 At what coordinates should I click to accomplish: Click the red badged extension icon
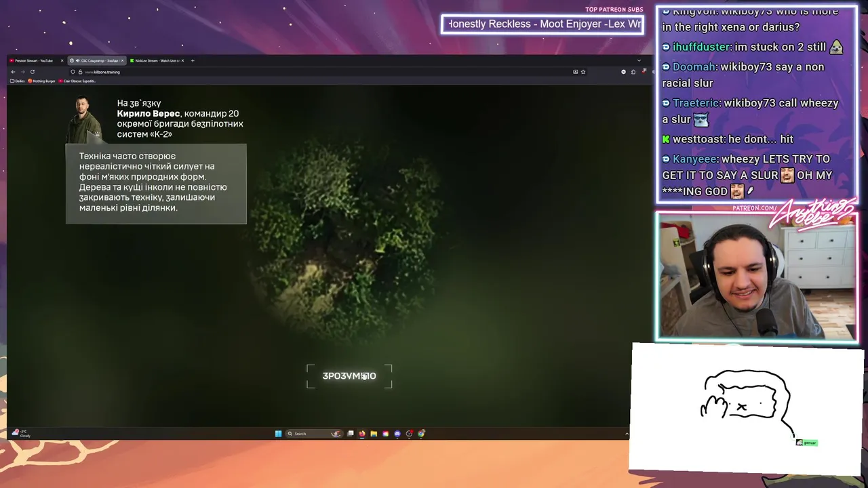click(x=644, y=71)
